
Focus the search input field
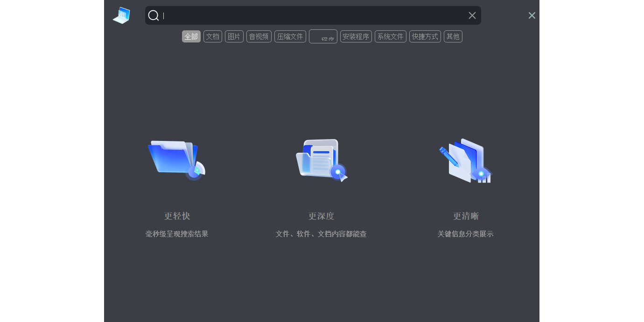click(313, 15)
